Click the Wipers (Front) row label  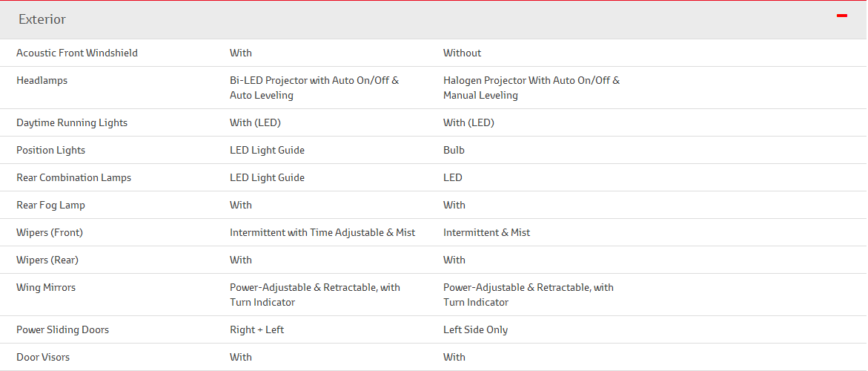click(49, 233)
